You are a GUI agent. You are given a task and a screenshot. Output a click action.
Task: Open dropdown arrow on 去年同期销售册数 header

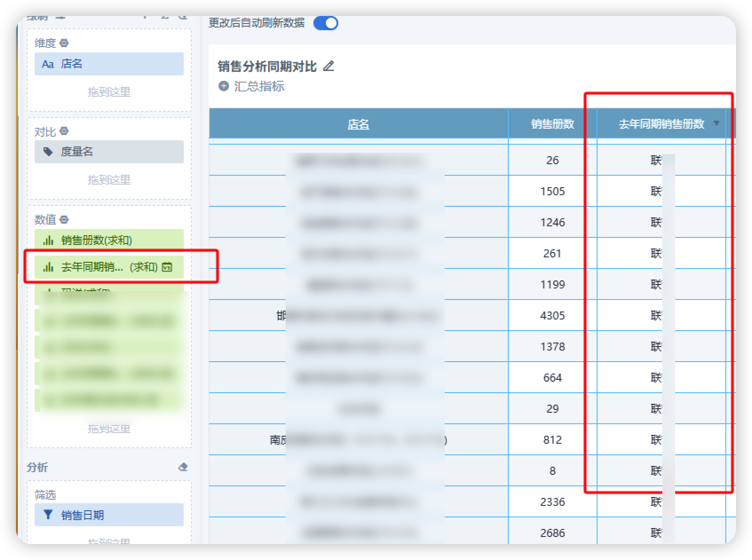click(x=716, y=123)
